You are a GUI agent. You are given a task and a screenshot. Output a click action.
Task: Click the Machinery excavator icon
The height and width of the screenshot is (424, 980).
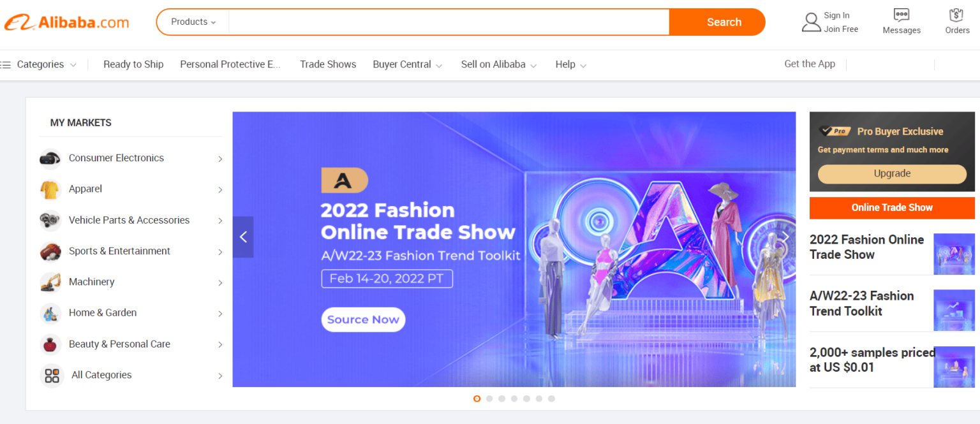[x=50, y=282]
